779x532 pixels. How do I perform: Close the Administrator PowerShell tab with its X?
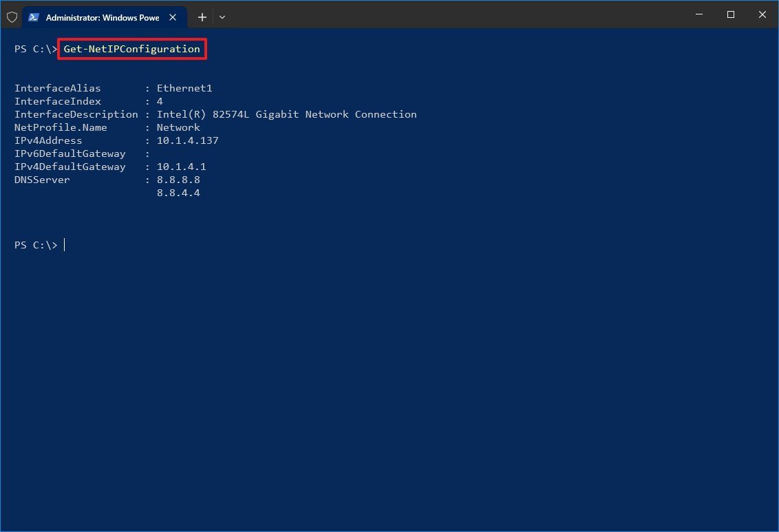point(173,17)
